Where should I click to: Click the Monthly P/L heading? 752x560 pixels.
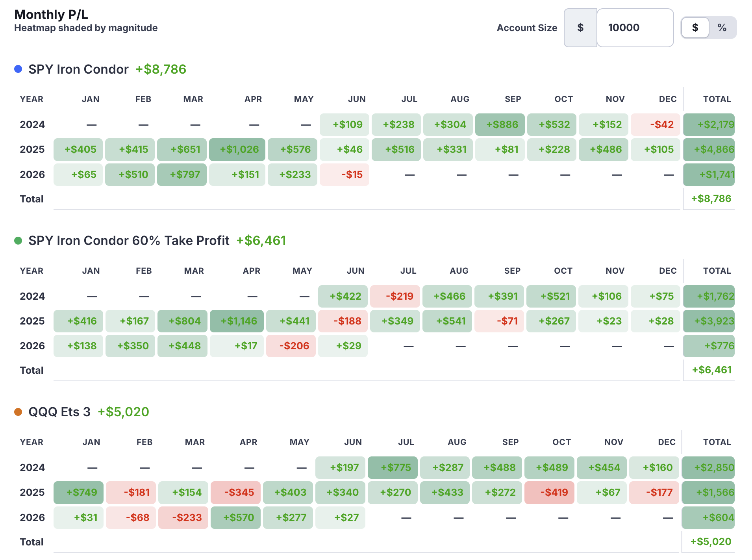[51, 15]
